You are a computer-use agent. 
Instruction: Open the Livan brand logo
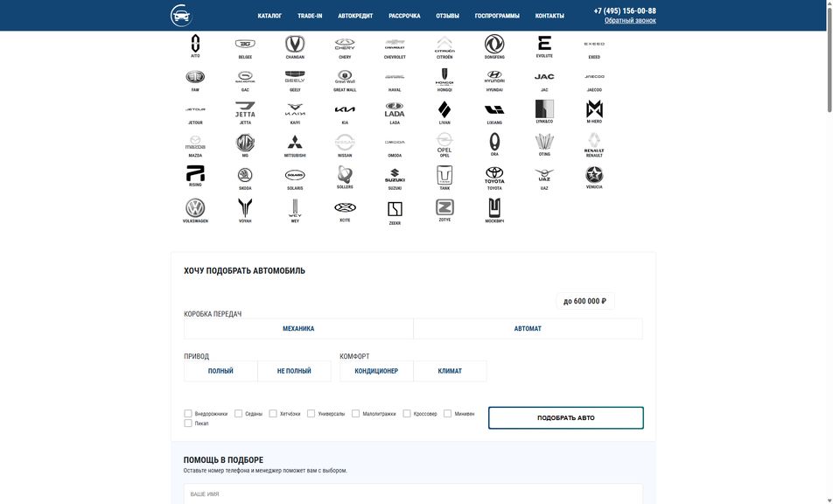(x=444, y=109)
